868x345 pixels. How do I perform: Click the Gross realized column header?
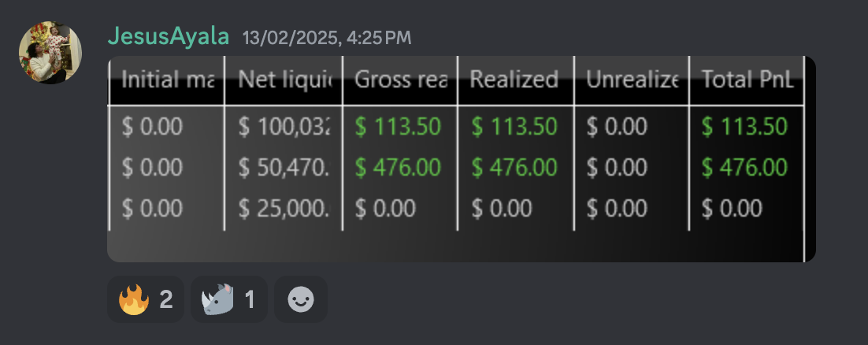tap(401, 80)
